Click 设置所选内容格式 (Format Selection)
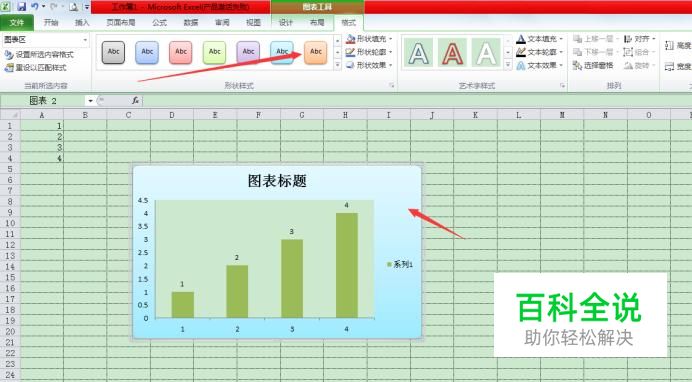The height and width of the screenshot is (382, 692). 39,55
